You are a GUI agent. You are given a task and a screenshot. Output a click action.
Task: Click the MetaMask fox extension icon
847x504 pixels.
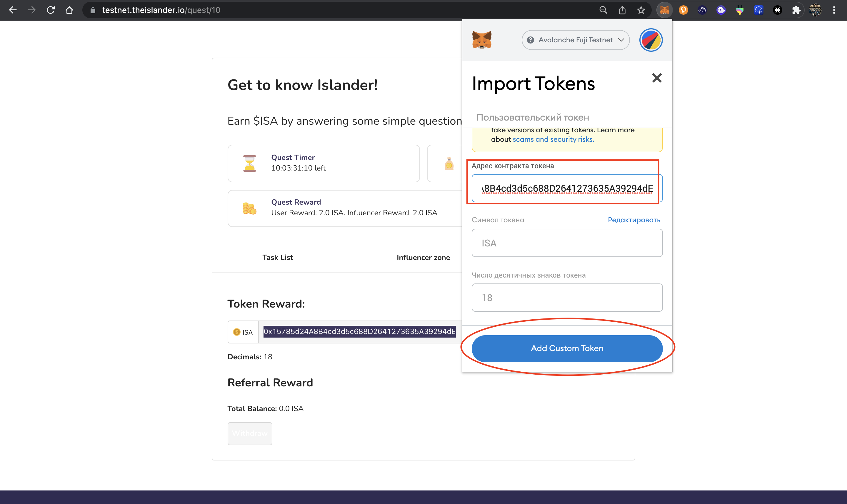(664, 10)
